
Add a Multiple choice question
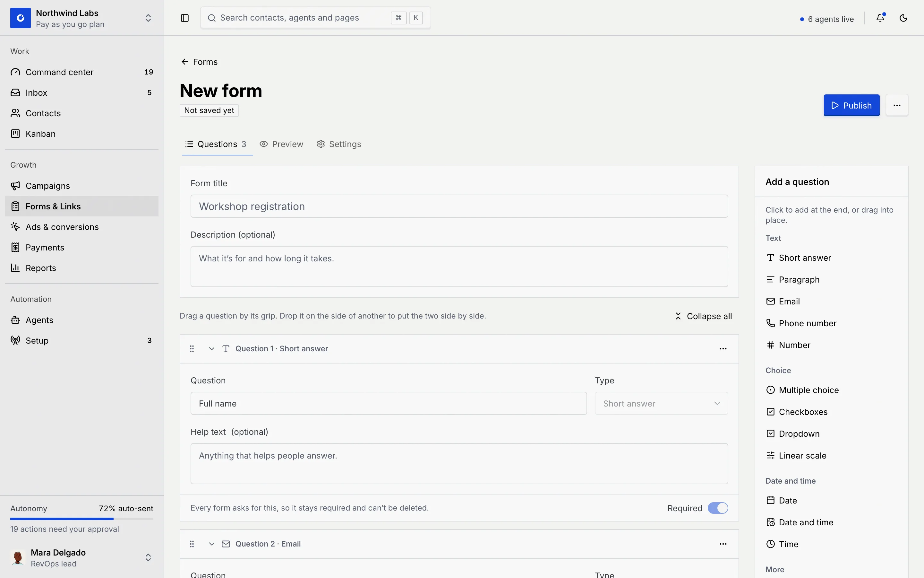831,390
